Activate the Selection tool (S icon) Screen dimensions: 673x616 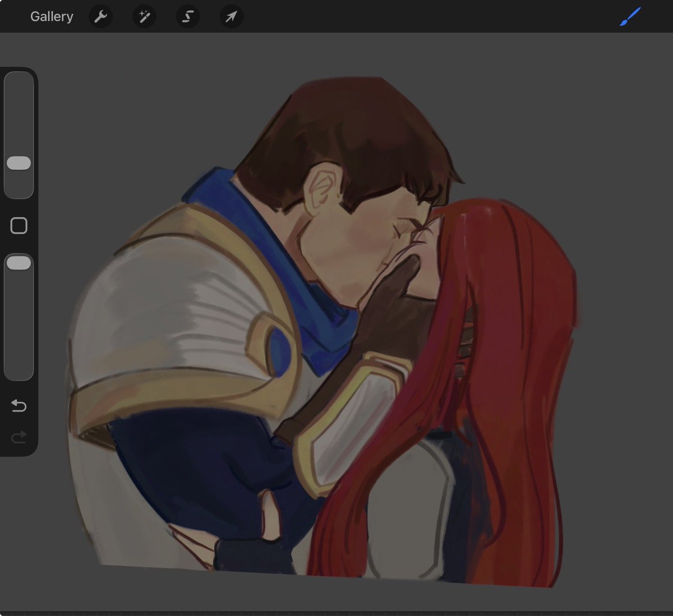pyautogui.click(x=188, y=17)
